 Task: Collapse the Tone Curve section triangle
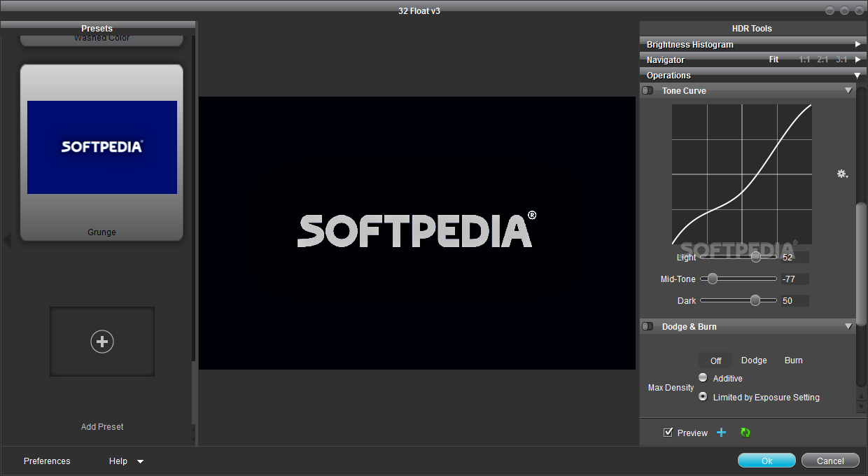coord(848,90)
